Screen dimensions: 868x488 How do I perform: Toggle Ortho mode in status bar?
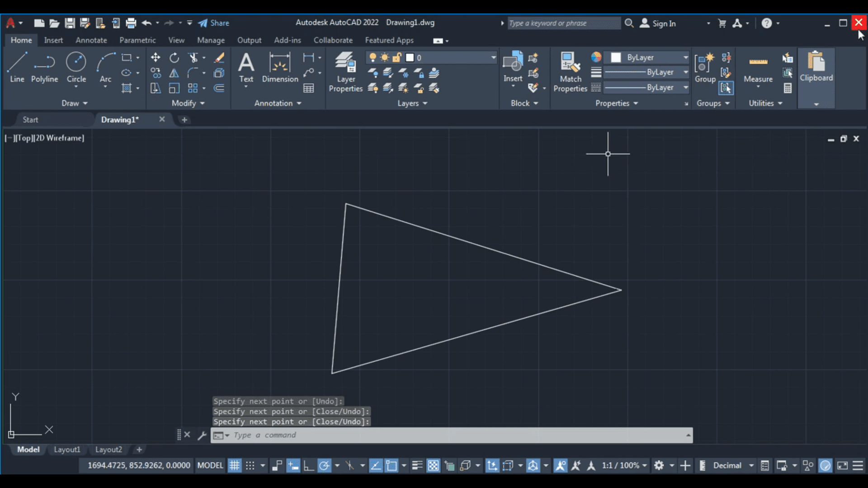(x=309, y=465)
